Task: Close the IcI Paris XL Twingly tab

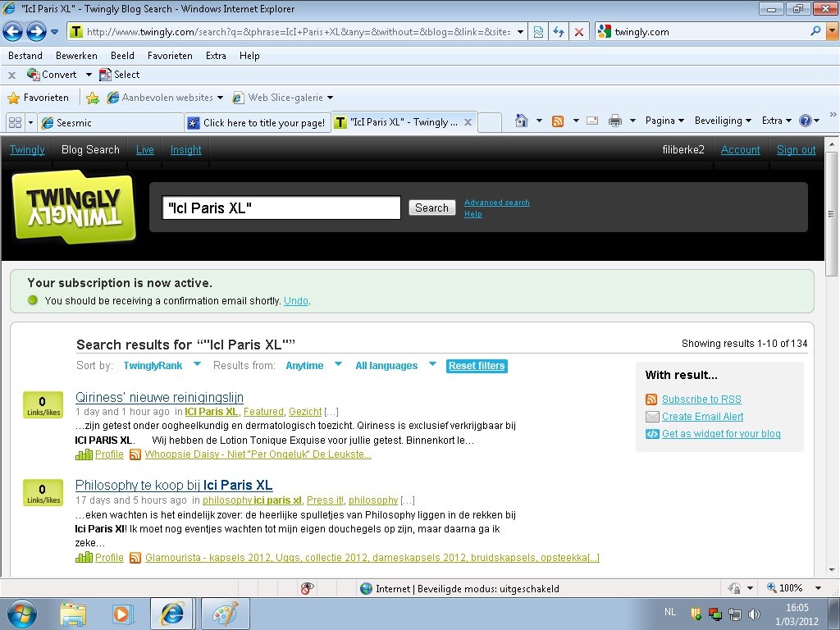Action: pyautogui.click(x=468, y=122)
